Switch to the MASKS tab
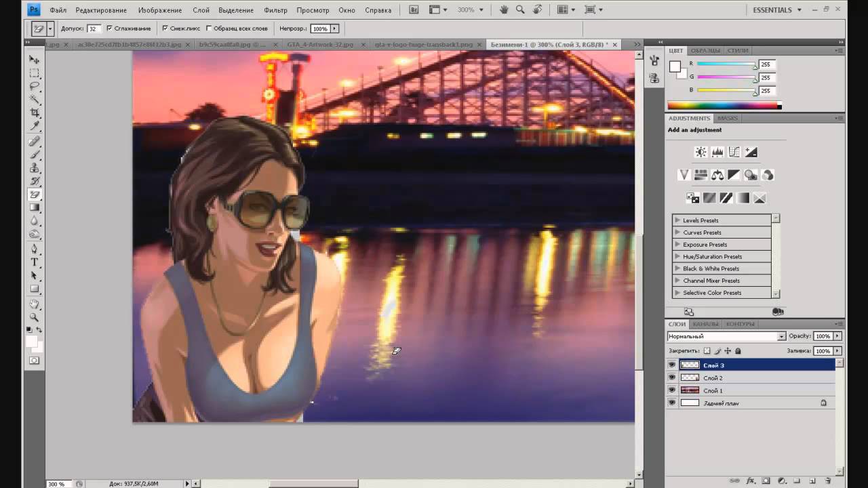 pos(728,118)
